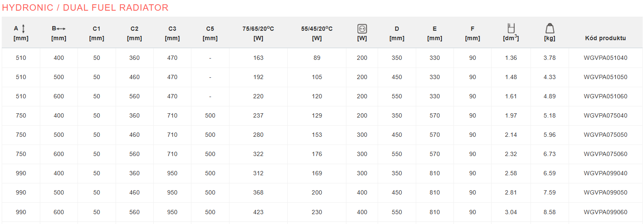This screenshot has width=644, height=224.
Task: Click the 423 W output cell
Action: [258, 212]
